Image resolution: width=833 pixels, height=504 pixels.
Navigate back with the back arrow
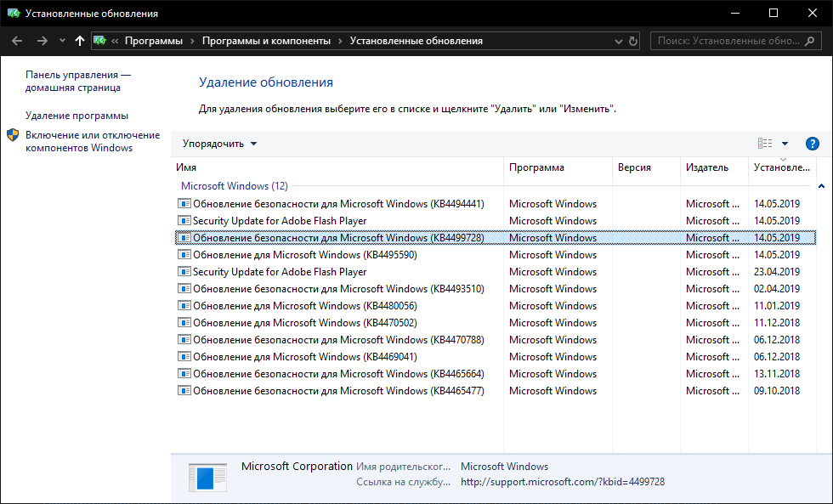[17, 40]
